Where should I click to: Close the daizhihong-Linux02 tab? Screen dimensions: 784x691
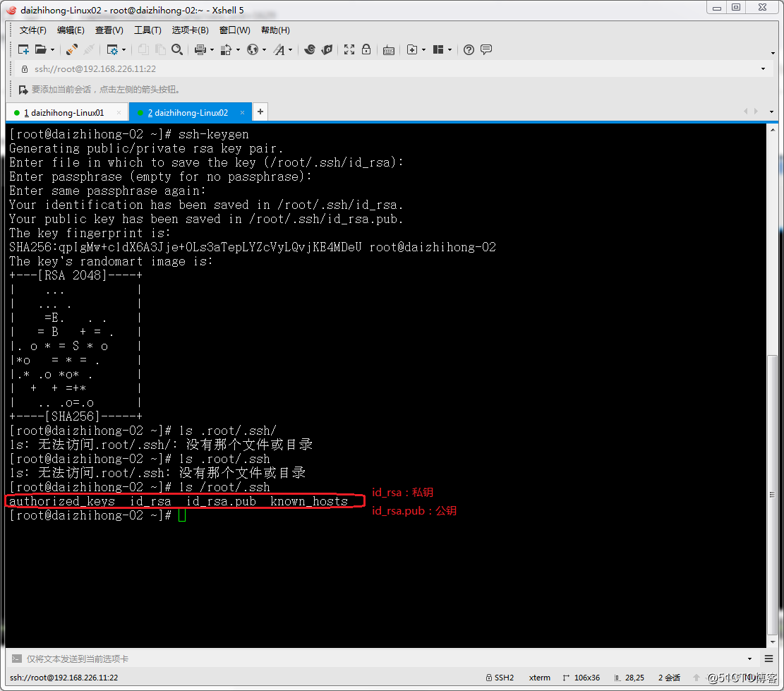[243, 112]
